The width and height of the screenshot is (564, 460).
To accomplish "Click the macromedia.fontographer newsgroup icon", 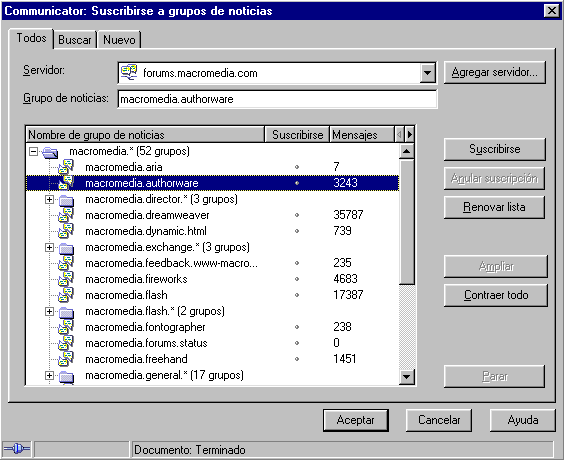I will [66, 327].
